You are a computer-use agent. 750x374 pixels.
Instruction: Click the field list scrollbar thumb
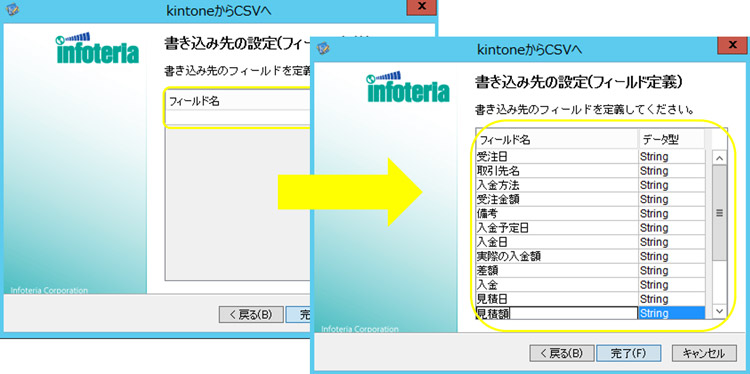tap(719, 213)
